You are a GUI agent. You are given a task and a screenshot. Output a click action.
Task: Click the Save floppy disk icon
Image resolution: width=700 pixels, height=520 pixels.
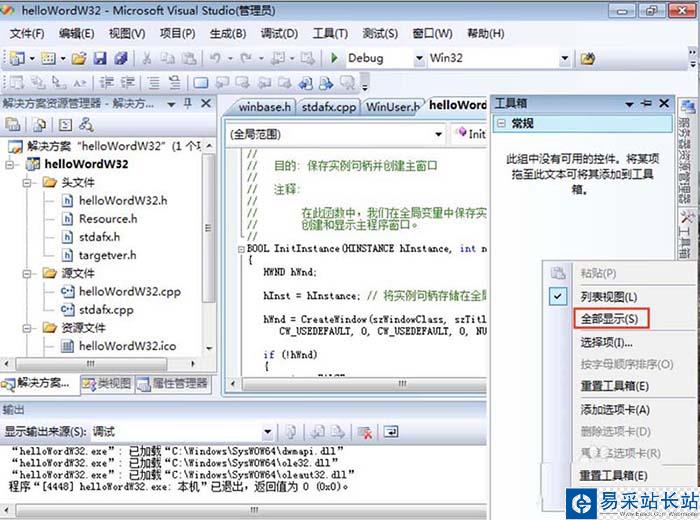(100, 58)
